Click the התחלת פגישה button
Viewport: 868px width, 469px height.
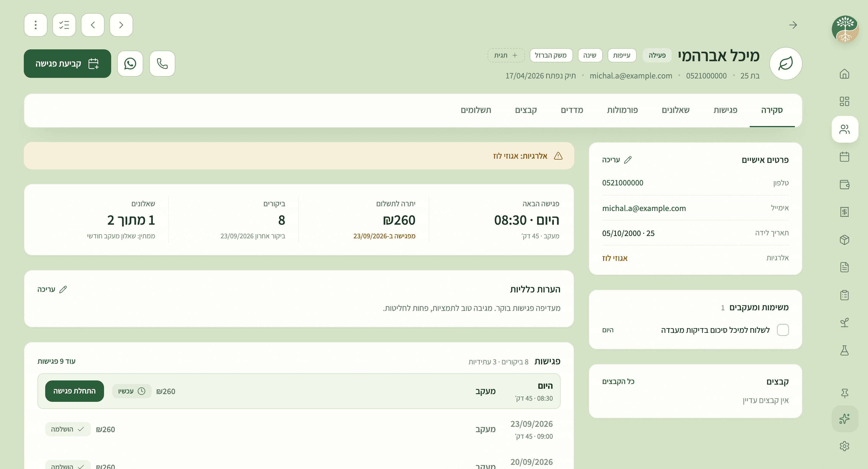pyautogui.click(x=75, y=391)
